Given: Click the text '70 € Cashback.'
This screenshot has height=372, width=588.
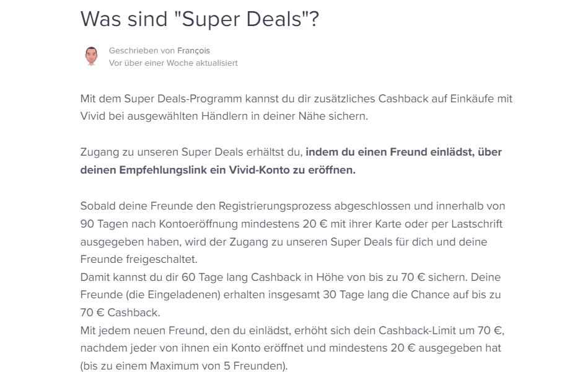Looking at the screenshot, I should [x=120, y=312].
